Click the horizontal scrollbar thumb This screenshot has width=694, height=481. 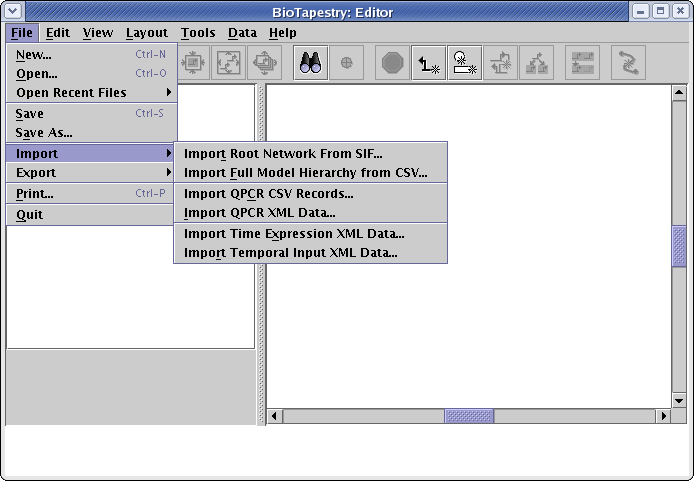[x=468, y=416]
